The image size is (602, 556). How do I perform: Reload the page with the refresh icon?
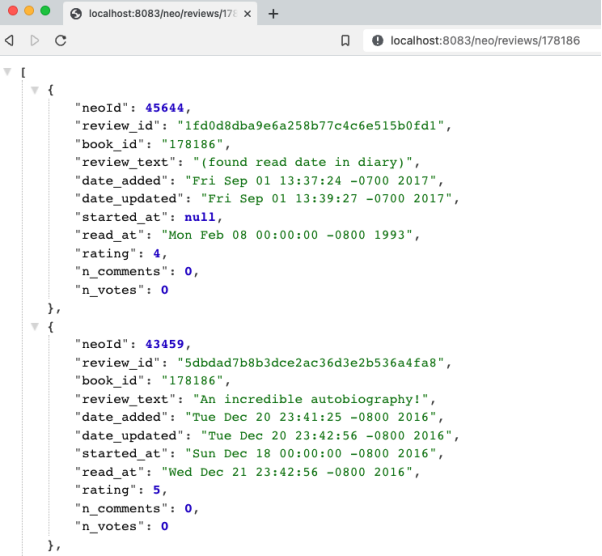(61, 40)
